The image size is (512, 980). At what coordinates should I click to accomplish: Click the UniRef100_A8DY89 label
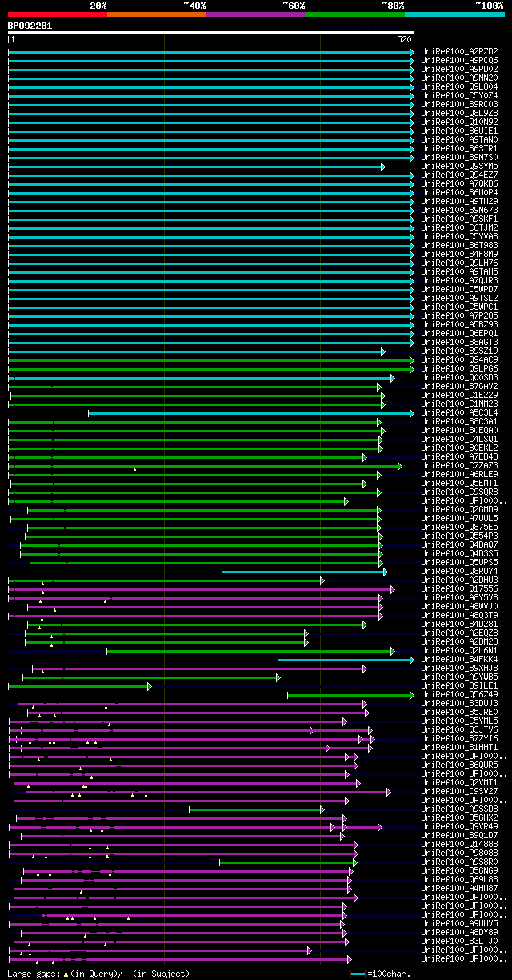point(459,933)
